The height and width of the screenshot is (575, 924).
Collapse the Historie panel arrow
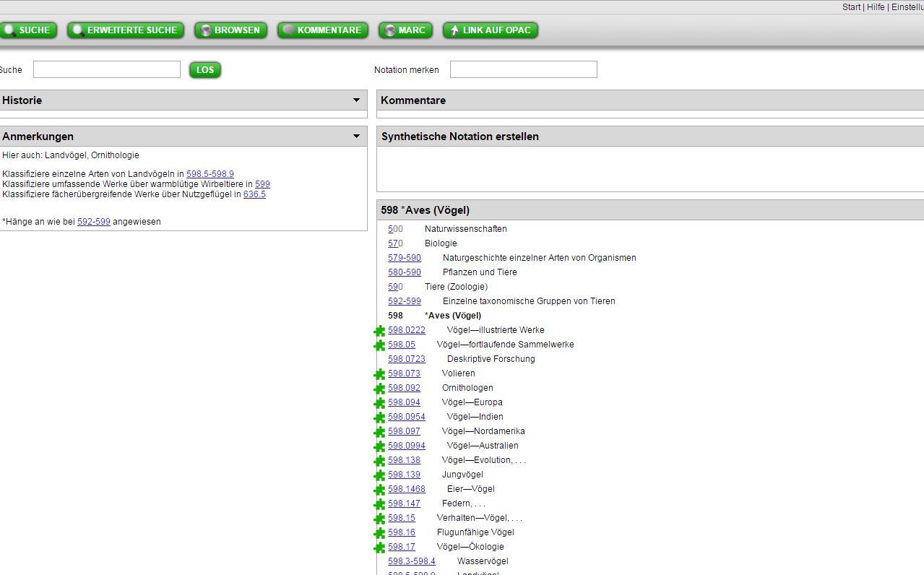click(356, 100)
